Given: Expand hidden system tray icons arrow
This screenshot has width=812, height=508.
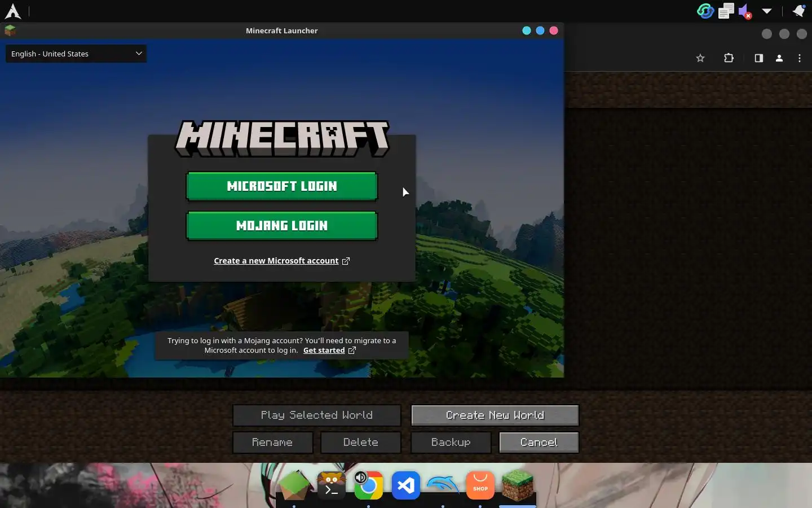Looking at the screenshot, I should 767,11.
